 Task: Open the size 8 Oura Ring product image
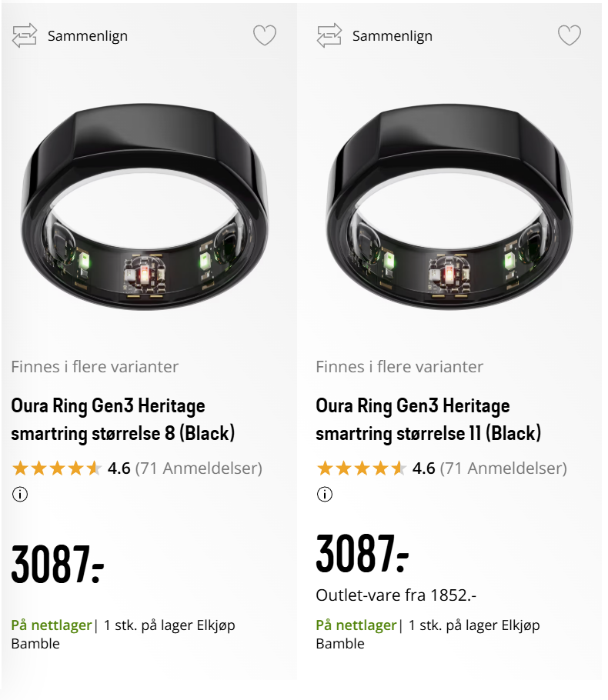coord(145,207)
